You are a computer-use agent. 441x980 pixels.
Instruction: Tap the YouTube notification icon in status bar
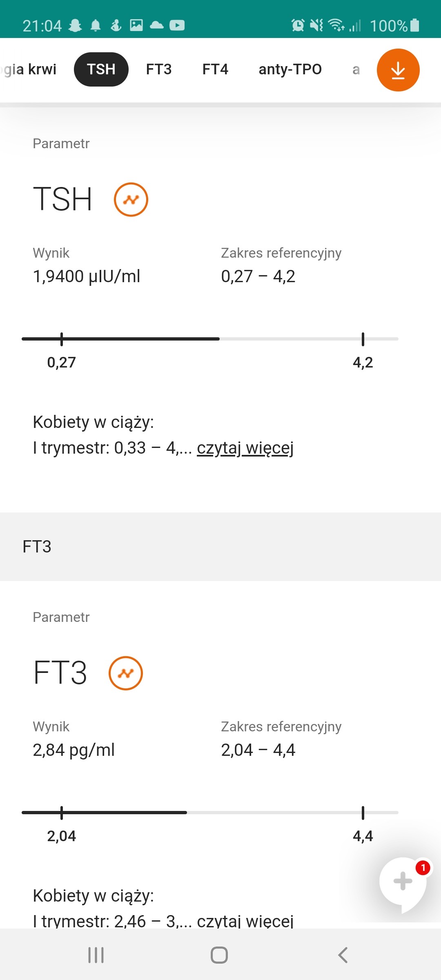177,25
